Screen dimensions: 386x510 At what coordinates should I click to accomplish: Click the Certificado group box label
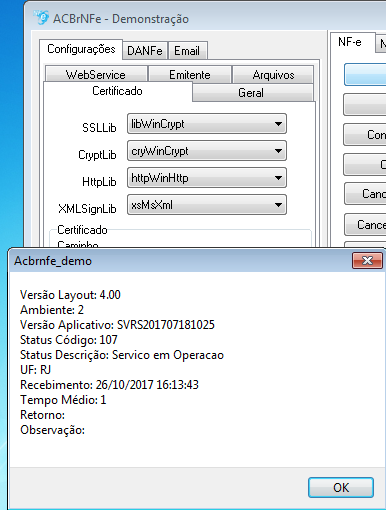(82, 230)
